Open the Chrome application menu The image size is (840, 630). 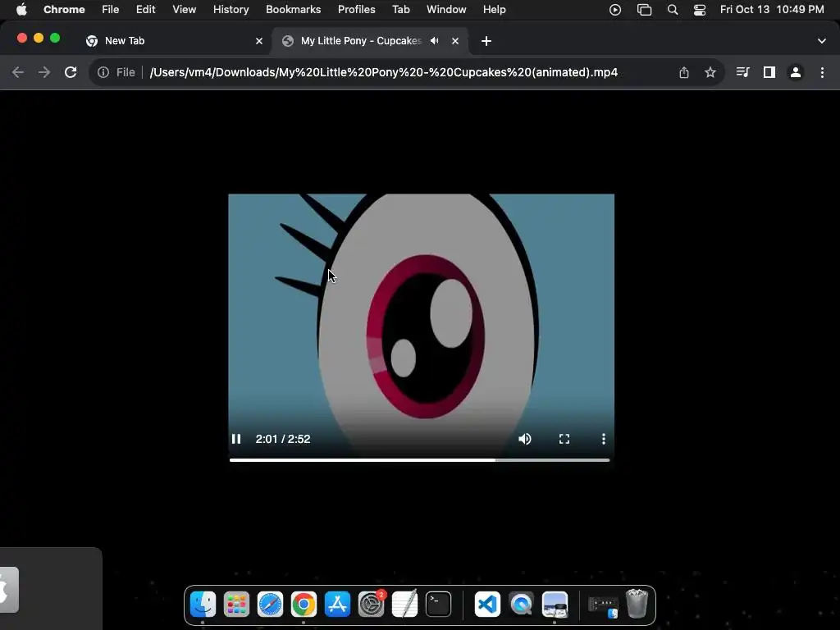point(64,10)
